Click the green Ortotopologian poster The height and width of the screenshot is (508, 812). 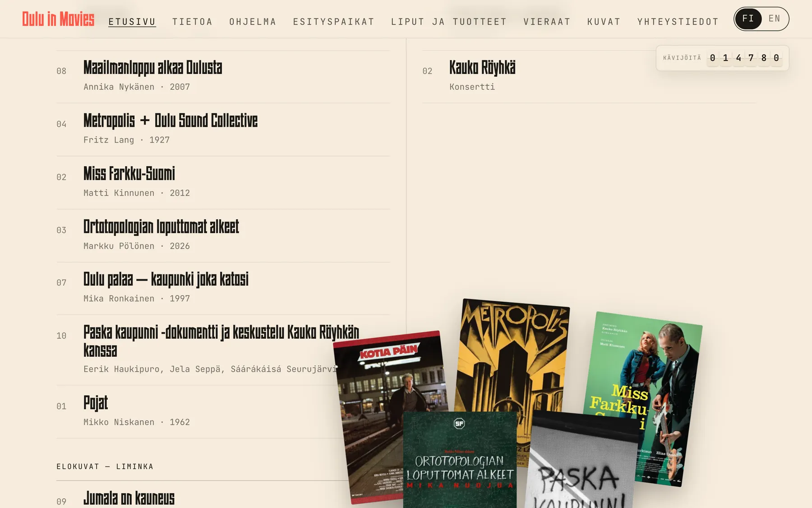[460, 460]
